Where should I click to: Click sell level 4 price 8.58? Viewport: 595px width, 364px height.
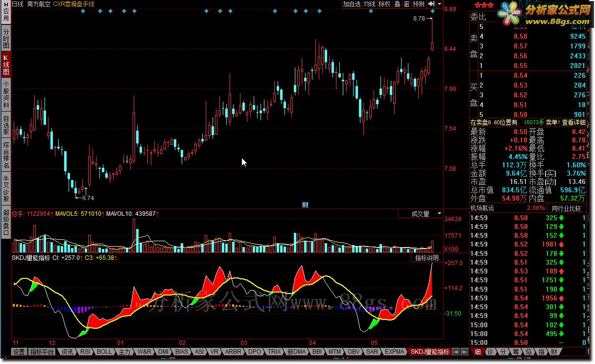[x=521, y=36]
